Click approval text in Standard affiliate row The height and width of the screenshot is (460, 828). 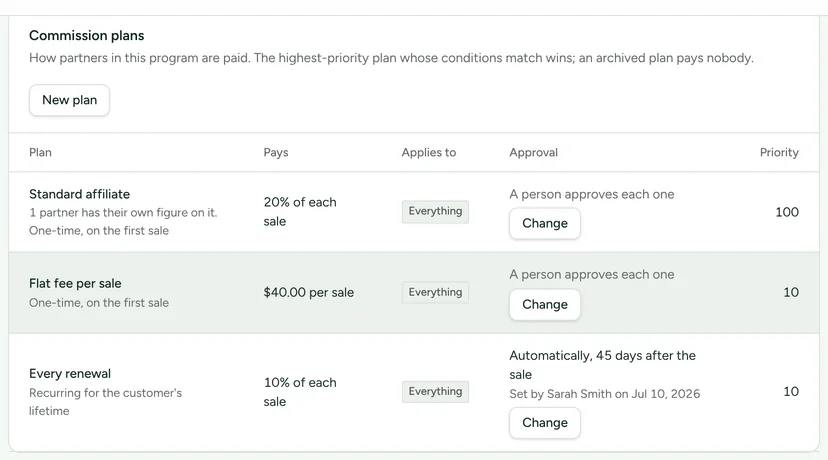coord(591,194)
